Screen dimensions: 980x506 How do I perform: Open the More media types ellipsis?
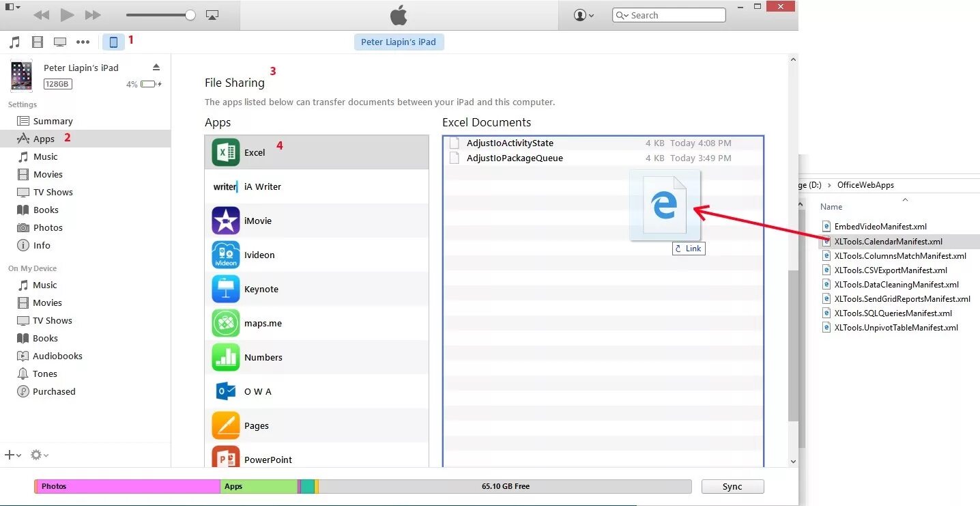[x=83, y=42]
